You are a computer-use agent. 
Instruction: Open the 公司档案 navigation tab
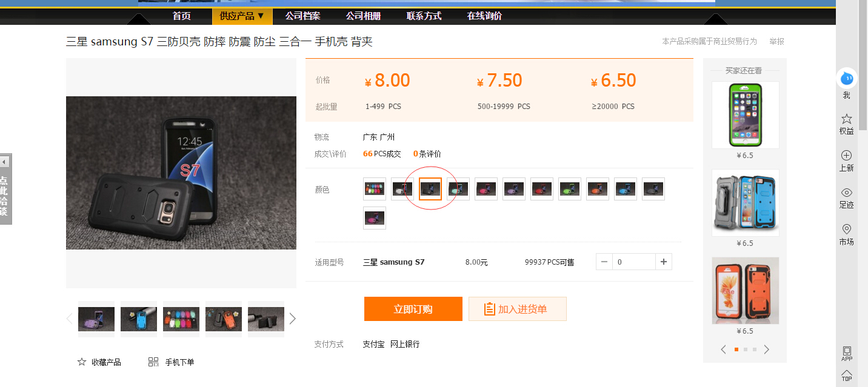pos(303,16)
